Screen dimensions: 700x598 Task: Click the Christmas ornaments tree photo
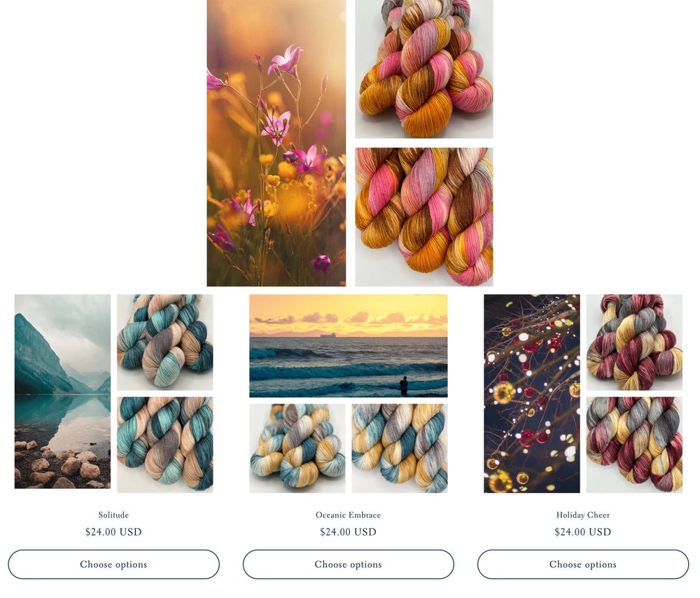pos(532,394)
